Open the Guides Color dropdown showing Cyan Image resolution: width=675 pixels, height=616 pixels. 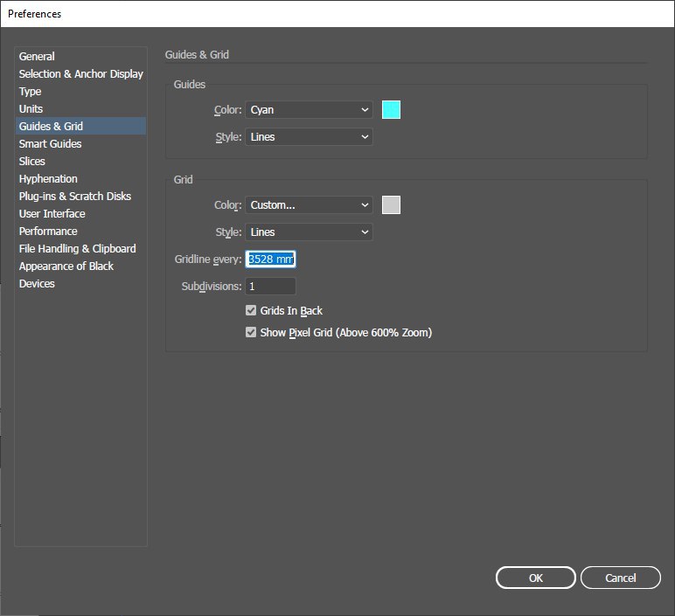coord(309,110)
